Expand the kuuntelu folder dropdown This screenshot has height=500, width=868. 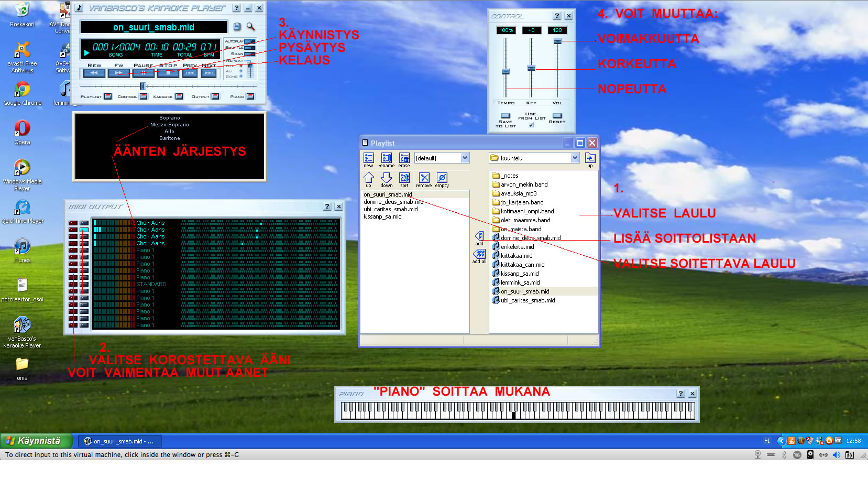click(x=575, y=158)
